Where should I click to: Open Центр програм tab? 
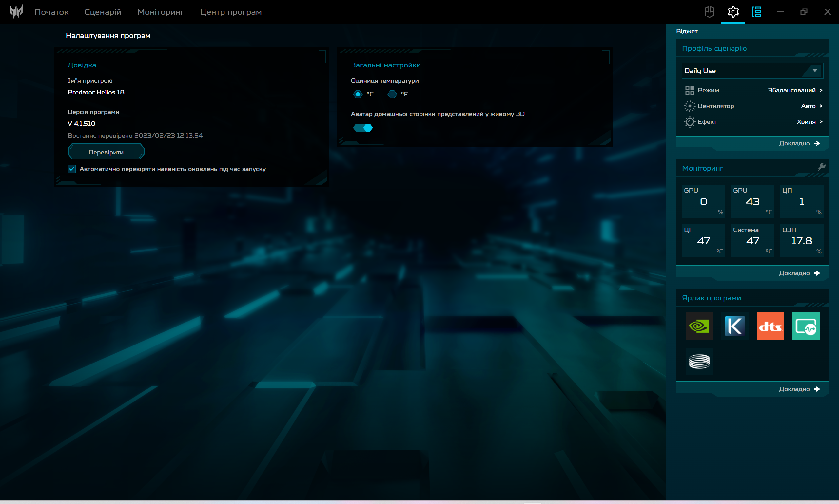231,12
